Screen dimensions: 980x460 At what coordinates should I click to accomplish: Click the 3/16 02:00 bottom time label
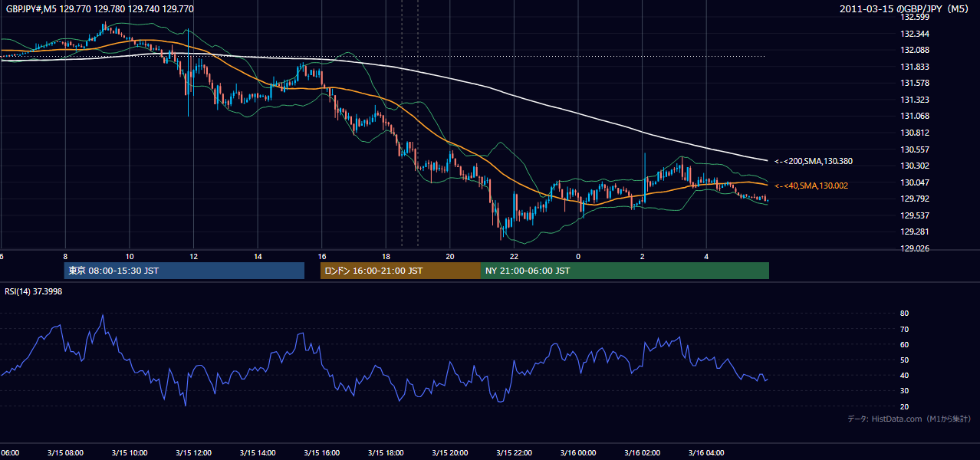pos(643,453)
